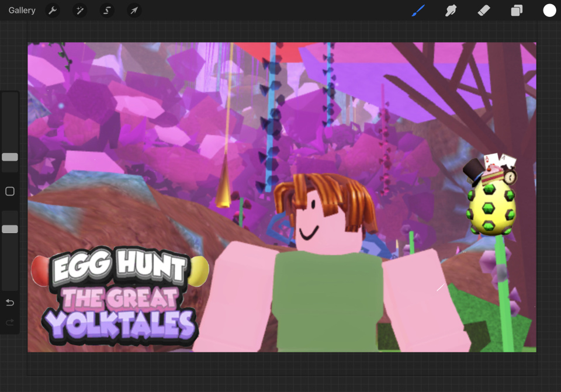Click the brush opacity slider handle

(x=10, y=229)
